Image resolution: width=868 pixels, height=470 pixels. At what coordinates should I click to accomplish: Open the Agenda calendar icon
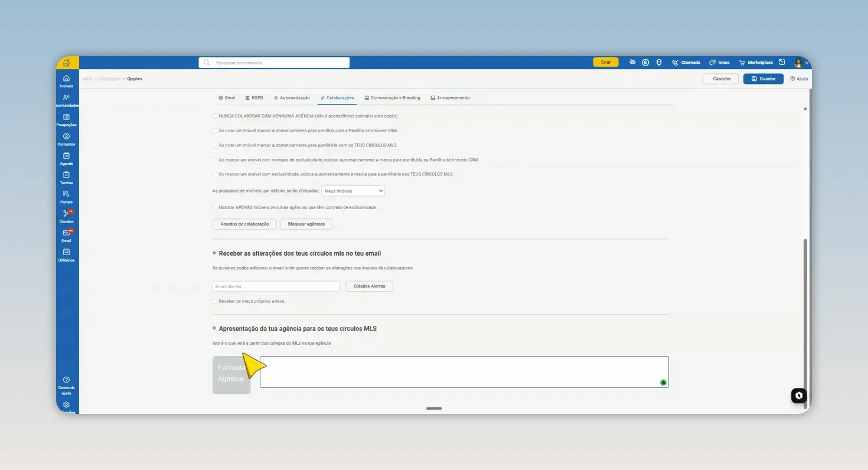[x=66, y=156]
